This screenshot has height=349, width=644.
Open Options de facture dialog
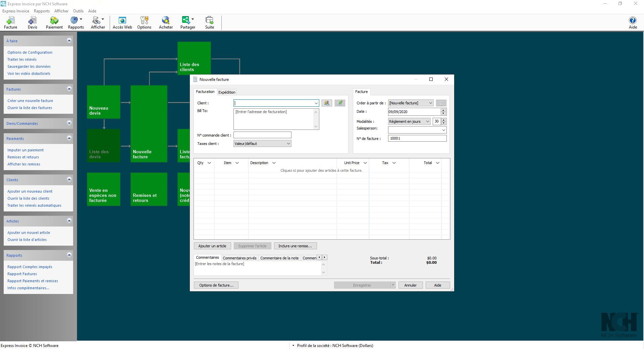[x=216, y=285]
